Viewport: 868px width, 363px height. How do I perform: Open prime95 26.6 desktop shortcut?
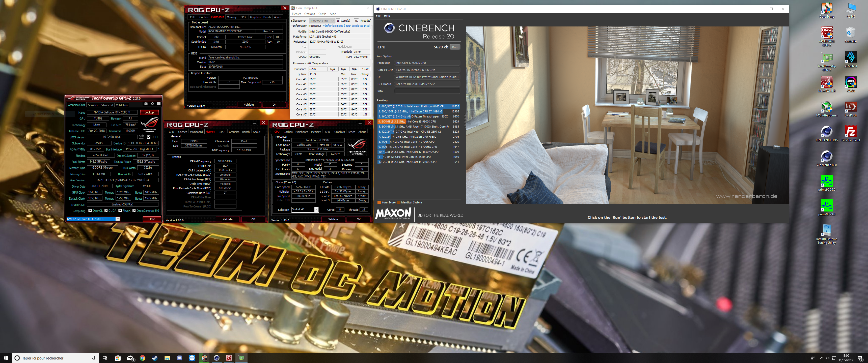point(827,183)
